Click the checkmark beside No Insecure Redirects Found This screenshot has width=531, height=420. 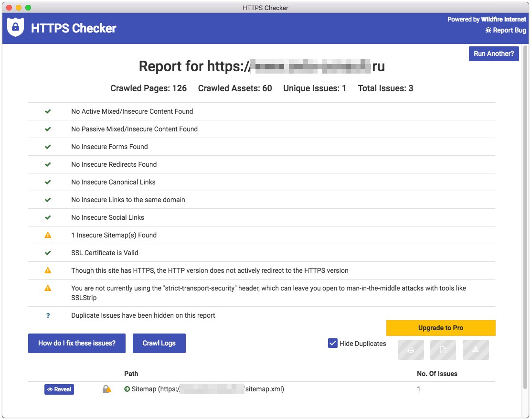pyautogui.click(x=48, y=164)
